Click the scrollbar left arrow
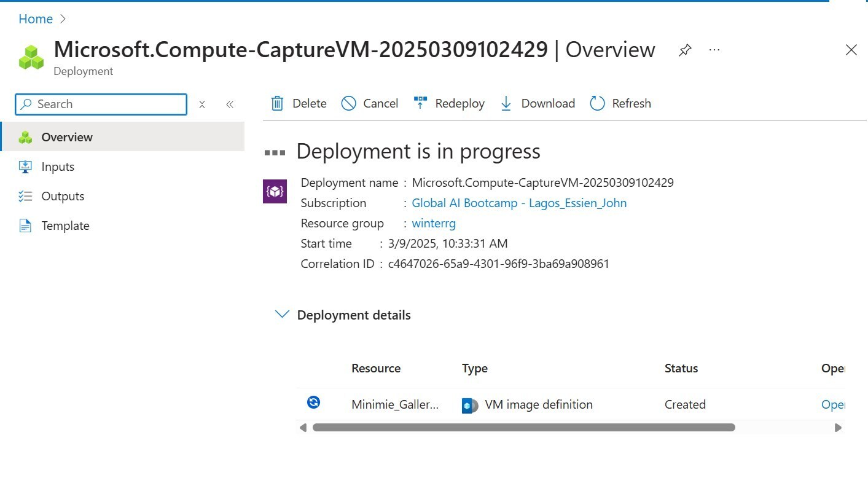 (x=303, y=428)
